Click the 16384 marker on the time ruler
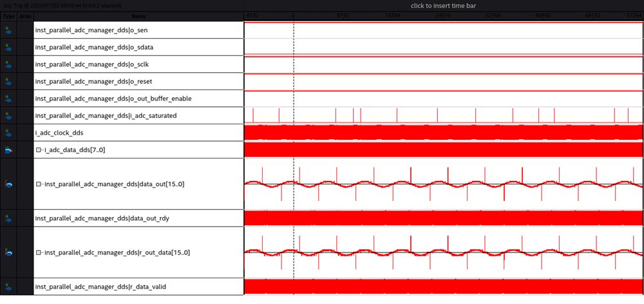Viewport: 644px width, 304px height. coord(393,16)
